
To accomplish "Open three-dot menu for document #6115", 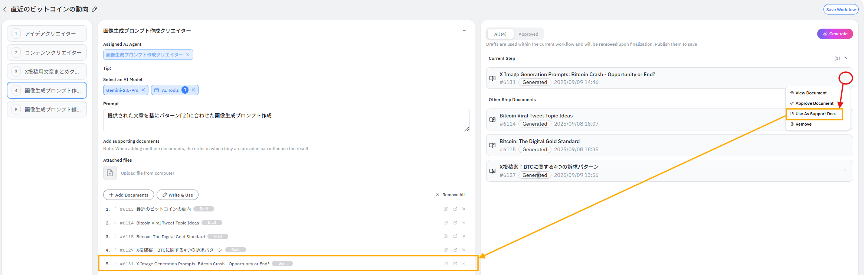I will (x=845, y=145).
